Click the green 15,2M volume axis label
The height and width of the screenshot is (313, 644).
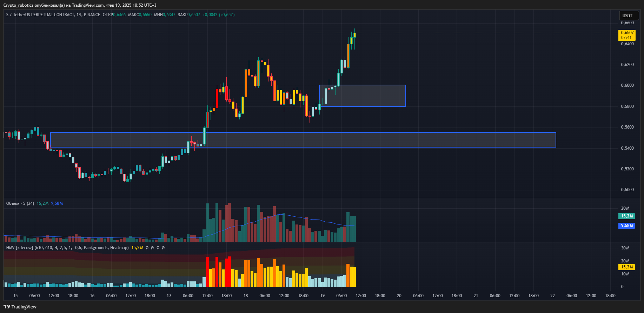pos(627,216)
